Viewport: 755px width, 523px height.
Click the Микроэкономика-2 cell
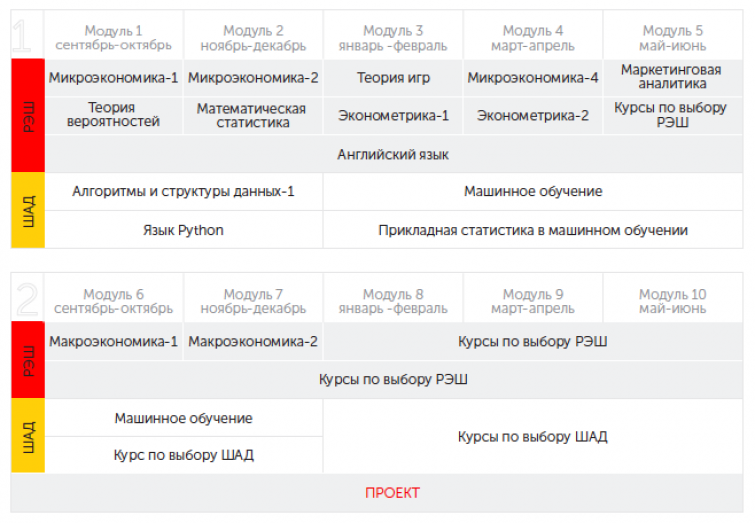tap(253, 78)
